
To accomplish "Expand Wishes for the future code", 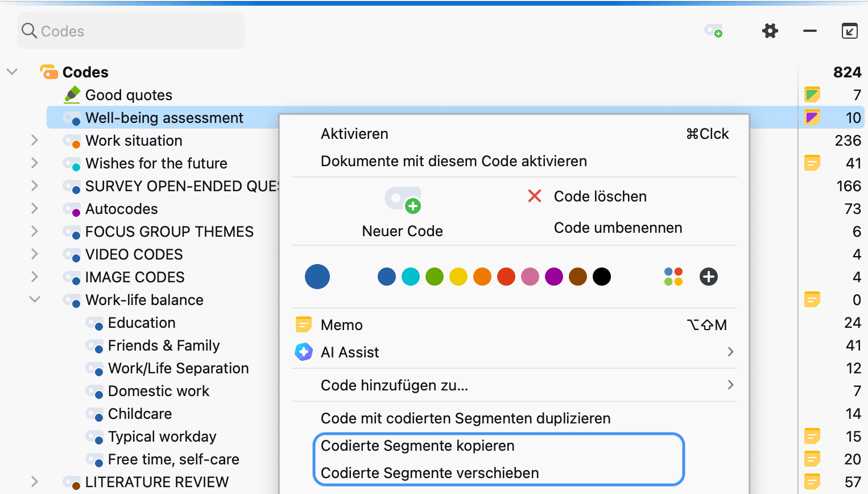I will pyautogui.click(x=35, y=163).
